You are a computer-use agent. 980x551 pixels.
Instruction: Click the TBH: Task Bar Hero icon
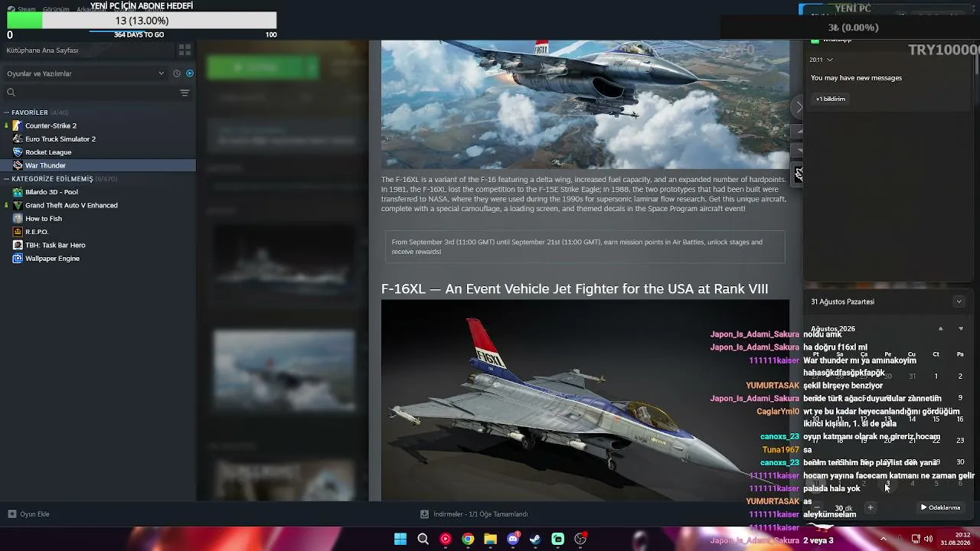18,245
